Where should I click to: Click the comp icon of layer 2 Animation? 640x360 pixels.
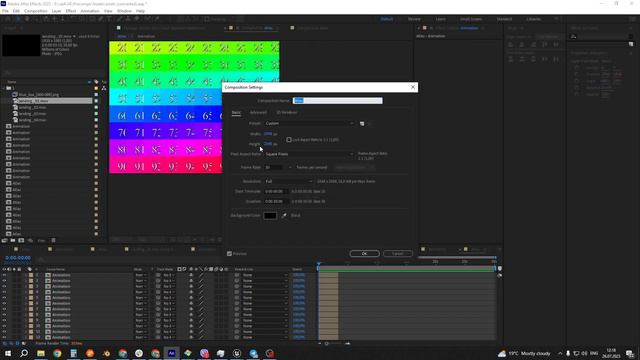pyautogui.click(x=48, y=281)
